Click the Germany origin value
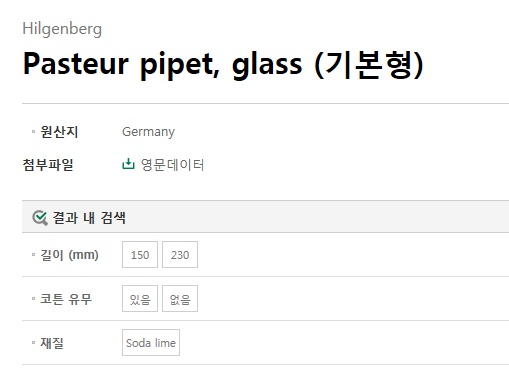This screenshot has height=378, width=509. [x=148, y=132]
